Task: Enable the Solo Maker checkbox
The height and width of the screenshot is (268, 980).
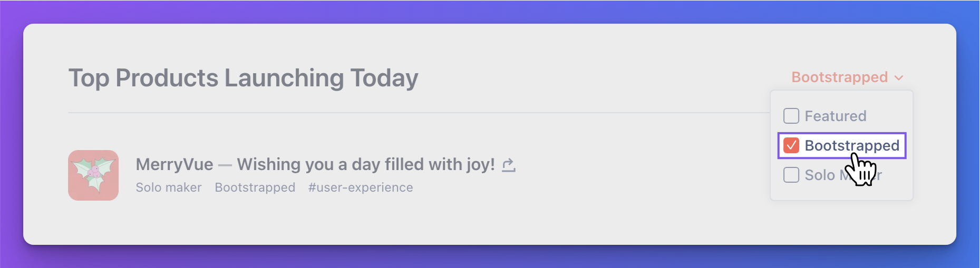Action: coord(791,175)
